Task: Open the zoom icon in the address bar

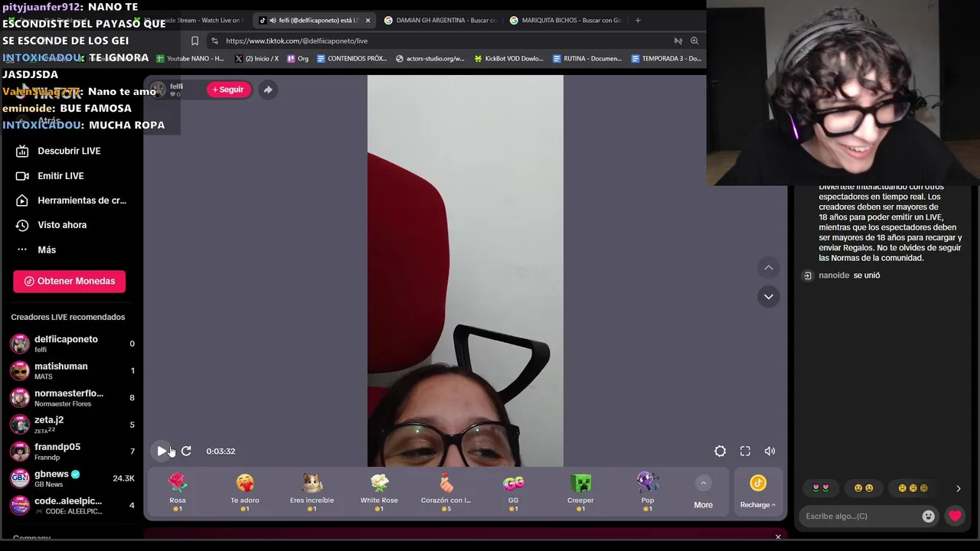Action: 694,41
